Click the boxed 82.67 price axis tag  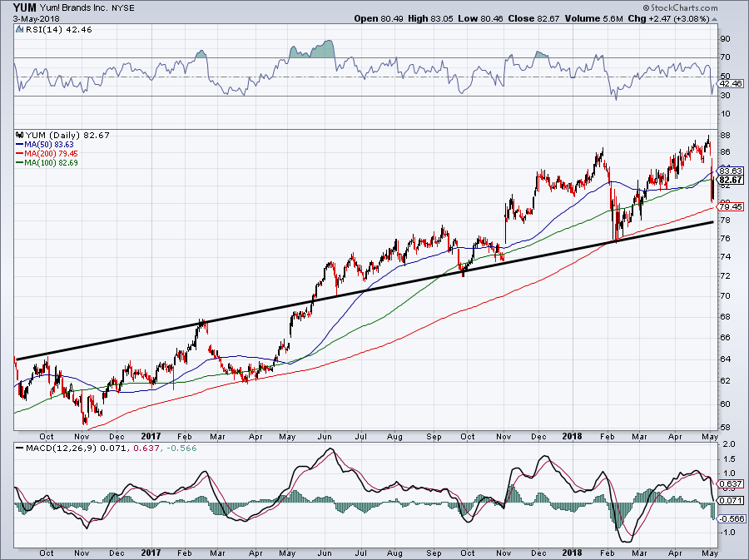click(731, 180)
